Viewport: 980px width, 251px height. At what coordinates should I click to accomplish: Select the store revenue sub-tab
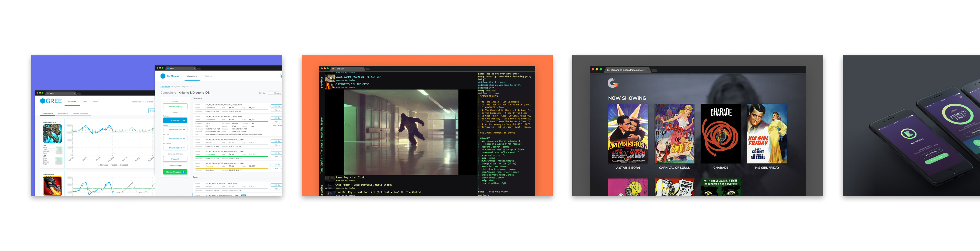(x=63, y=113)
